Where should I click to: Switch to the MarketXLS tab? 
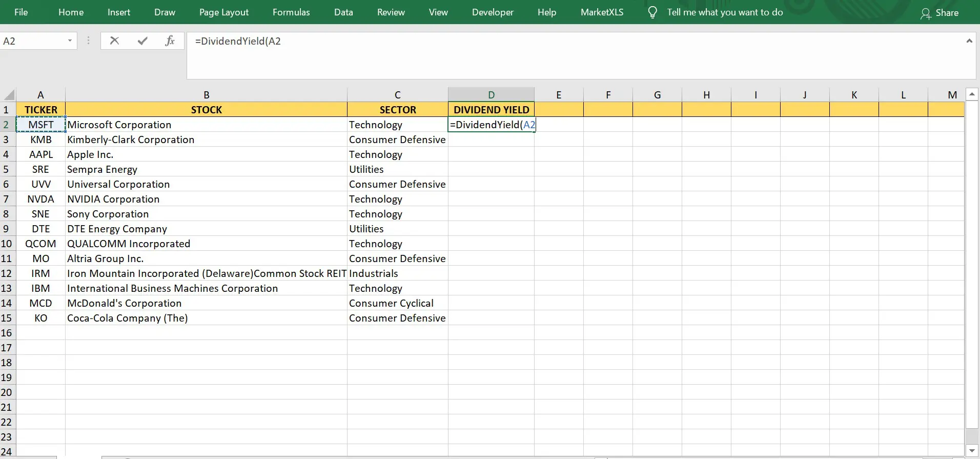[602, 12]
